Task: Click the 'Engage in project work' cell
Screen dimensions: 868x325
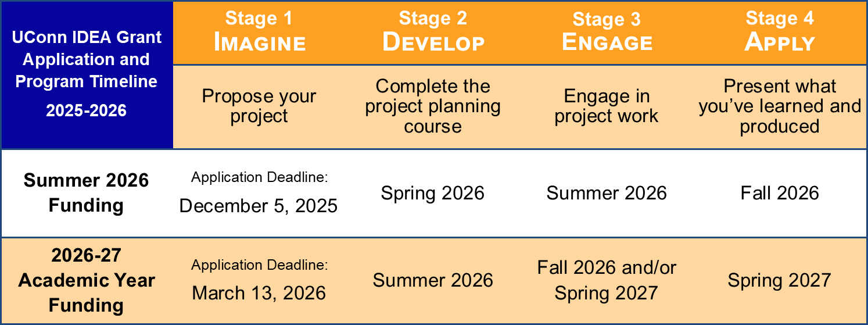Action: coord(607,106)
